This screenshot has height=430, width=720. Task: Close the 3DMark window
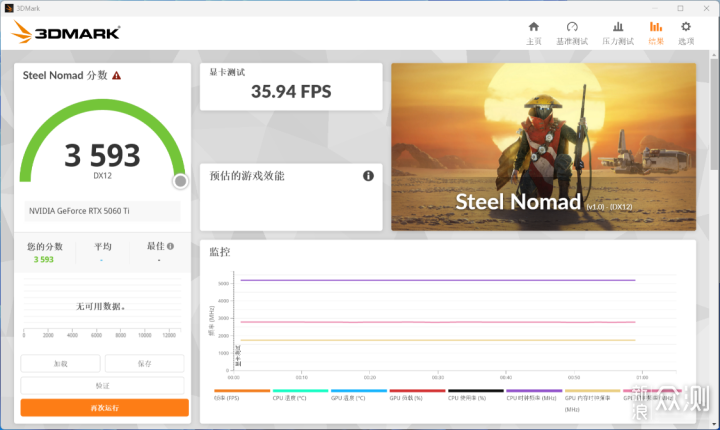(706, 8)
